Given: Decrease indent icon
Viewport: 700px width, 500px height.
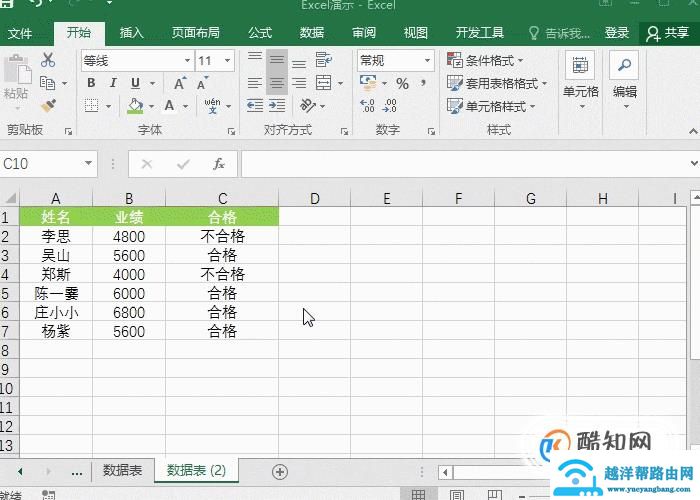Looking at the screenshot, I should tap(255, 106).
